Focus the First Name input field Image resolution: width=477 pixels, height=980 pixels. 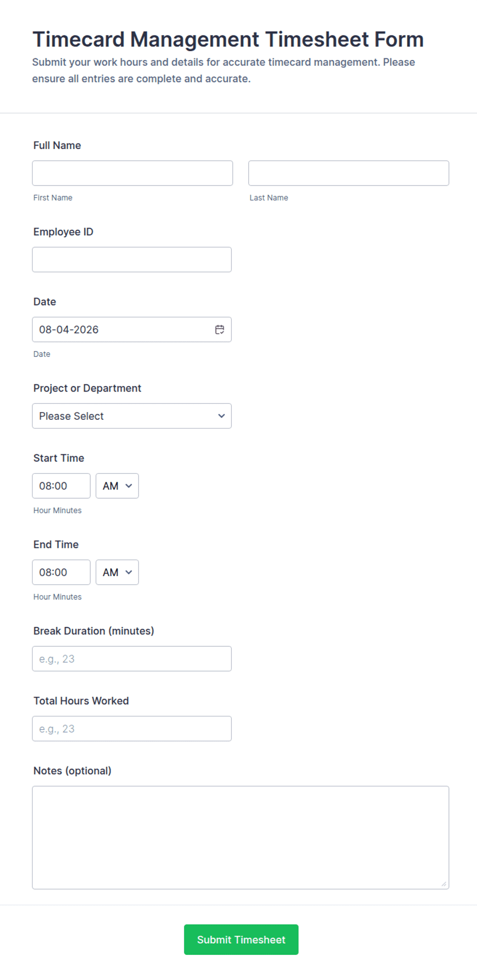(132, 173)
